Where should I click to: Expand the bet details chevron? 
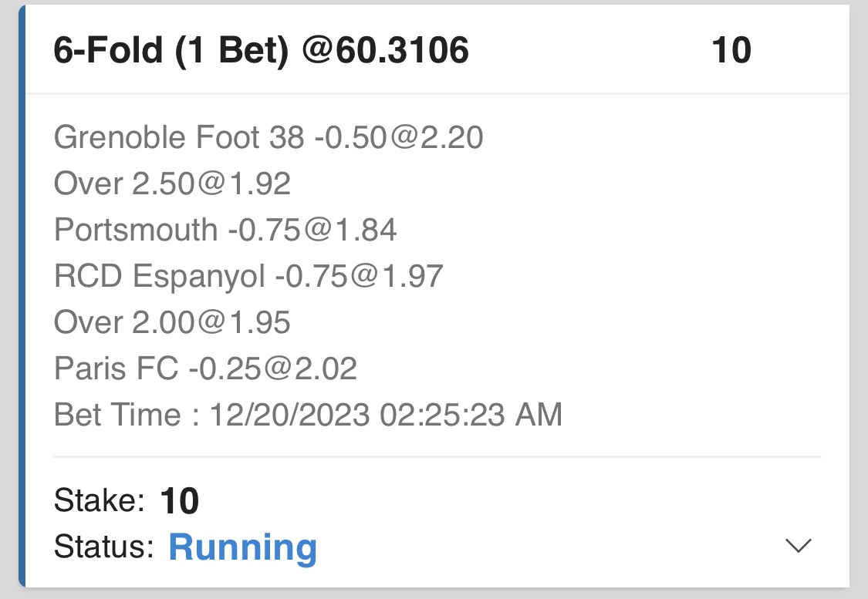point(798,546)
